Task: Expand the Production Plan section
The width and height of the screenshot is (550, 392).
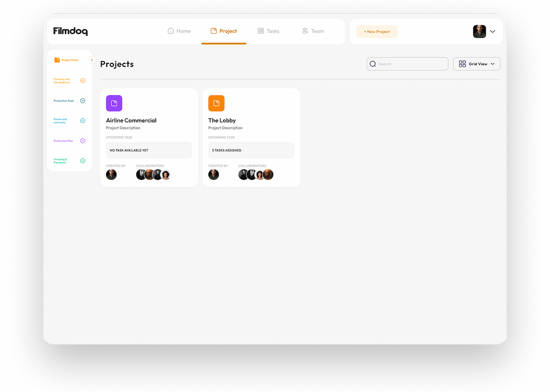Action: (82, 141)
